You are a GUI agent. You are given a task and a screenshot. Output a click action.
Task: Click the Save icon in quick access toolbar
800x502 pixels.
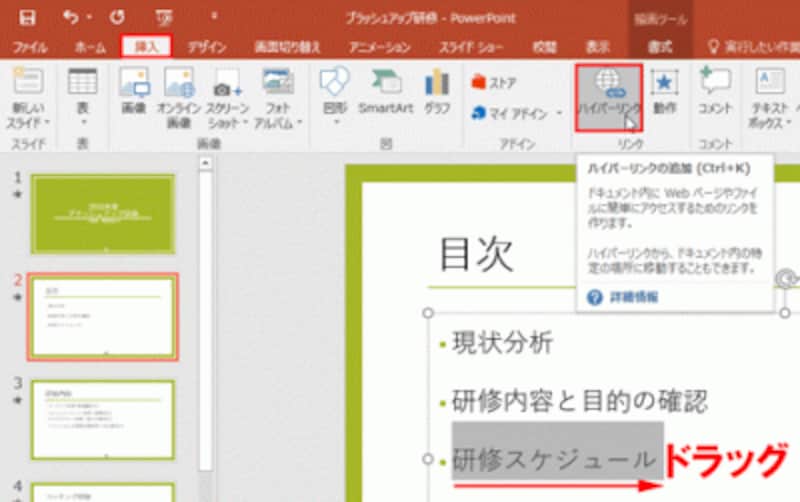27,18
